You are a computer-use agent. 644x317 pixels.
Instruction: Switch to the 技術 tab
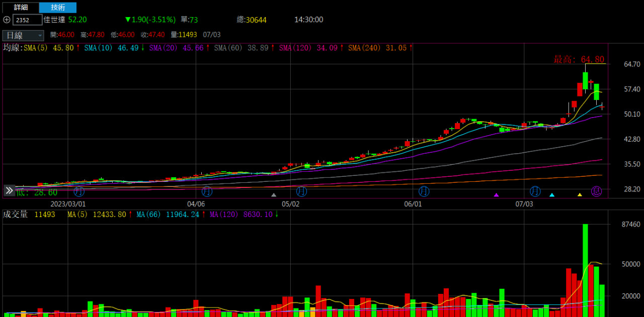coord(58,7)
